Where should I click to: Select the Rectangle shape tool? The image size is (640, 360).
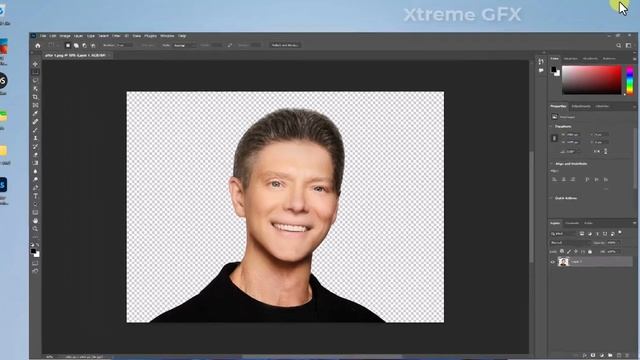[x=36, y=212]
